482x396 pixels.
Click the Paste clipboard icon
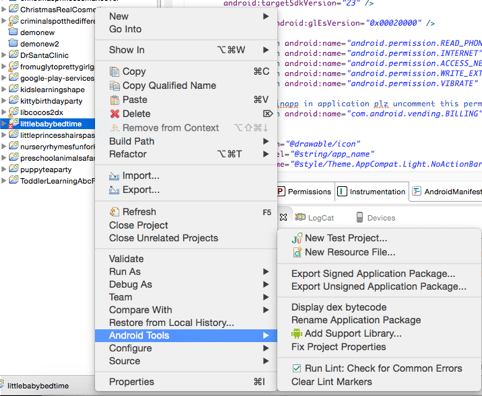pyautogui.click(x=114, y=100)
